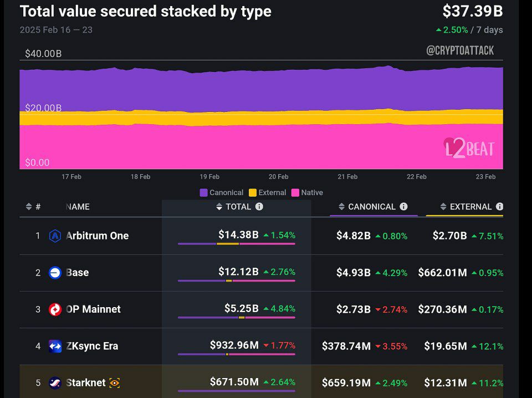The width and height of the screenshot is (532, 398).
Task: Click the ZKsync Era logo icon
Action: pos(55,346)
